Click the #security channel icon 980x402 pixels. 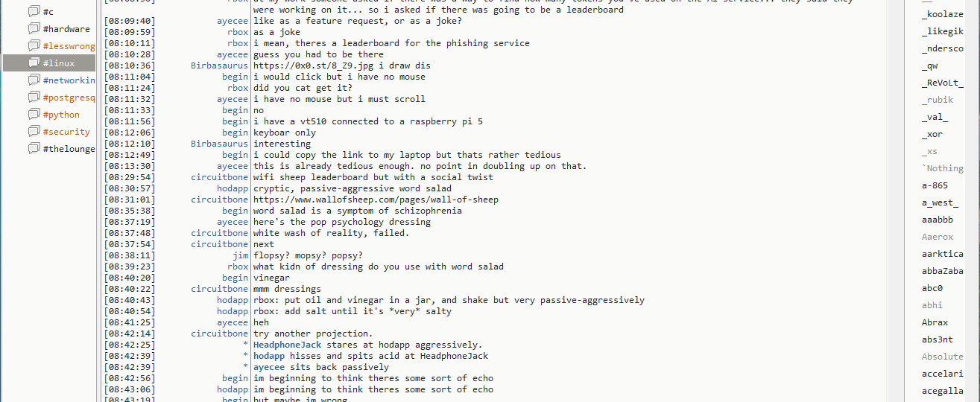tap(34, 131)
